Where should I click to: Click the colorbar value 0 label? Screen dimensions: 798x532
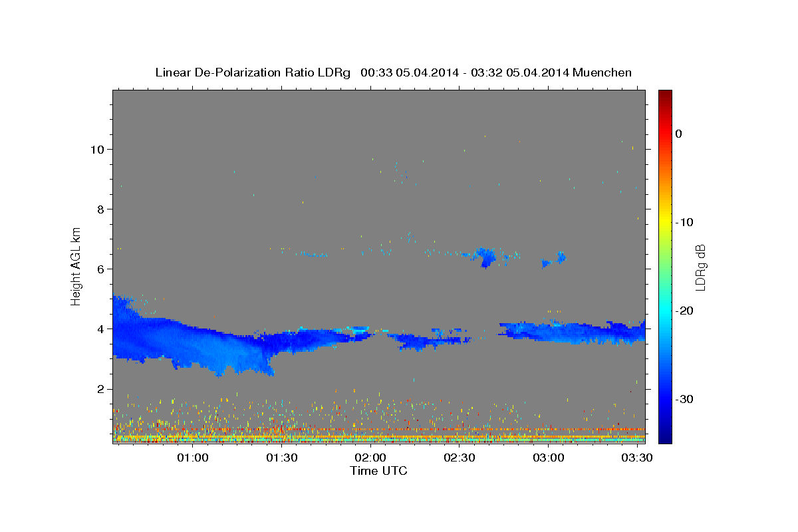[x=678, y=134]
